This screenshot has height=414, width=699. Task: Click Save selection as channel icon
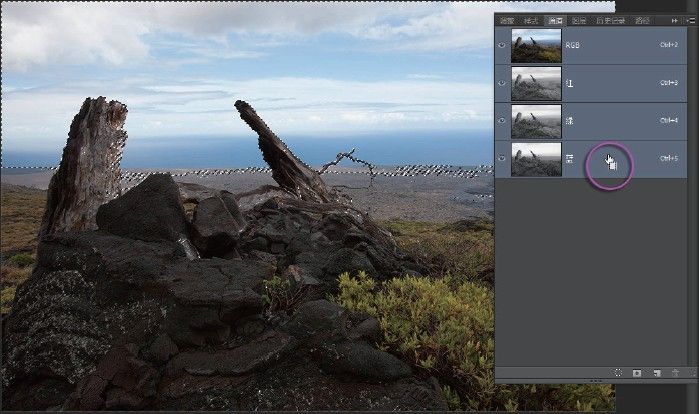(638, 373)
